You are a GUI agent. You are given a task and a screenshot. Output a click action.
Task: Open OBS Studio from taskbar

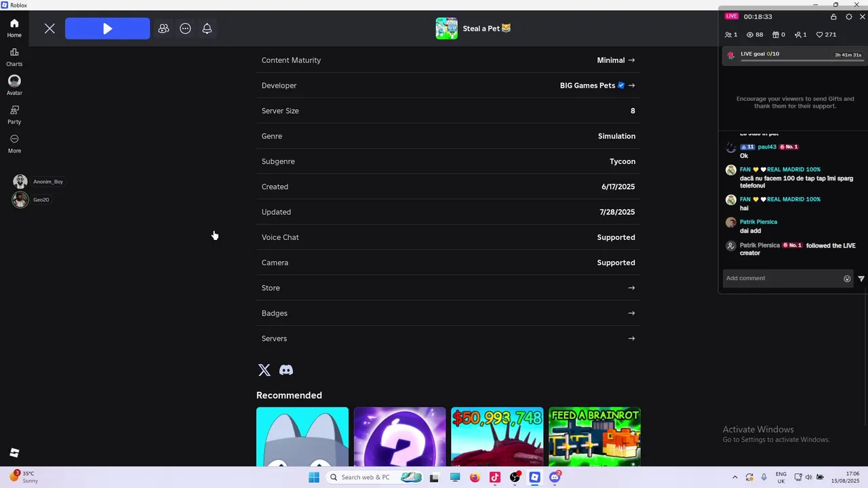515,477
